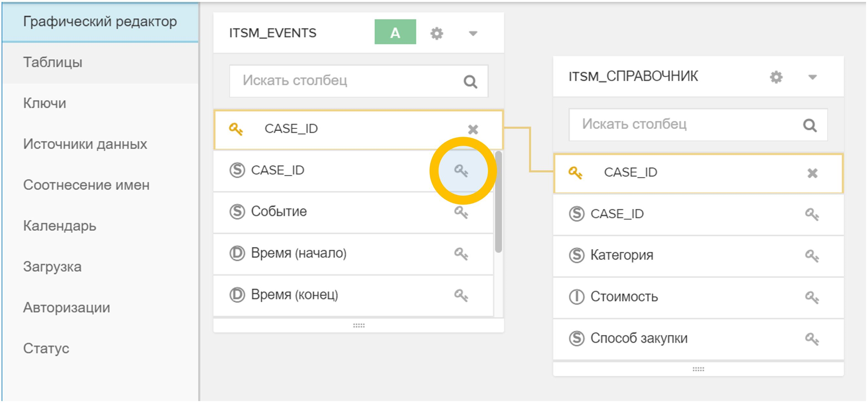Click key icon for Способ закупки column

(812, 339)
